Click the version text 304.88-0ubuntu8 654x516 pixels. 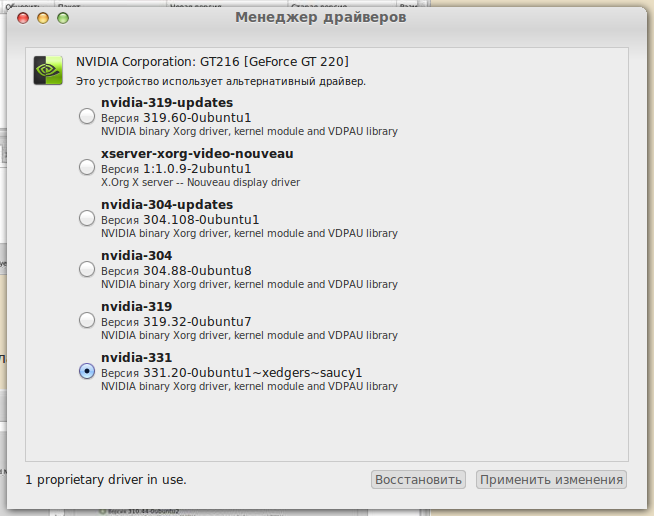197,271
